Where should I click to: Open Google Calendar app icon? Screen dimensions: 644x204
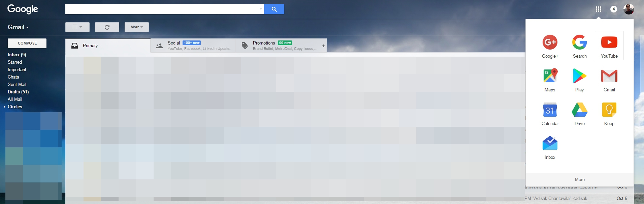point(550,113)
